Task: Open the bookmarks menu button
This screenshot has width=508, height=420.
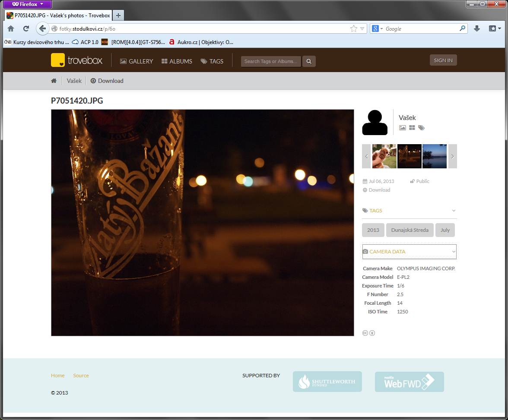Action: (495, 28)
